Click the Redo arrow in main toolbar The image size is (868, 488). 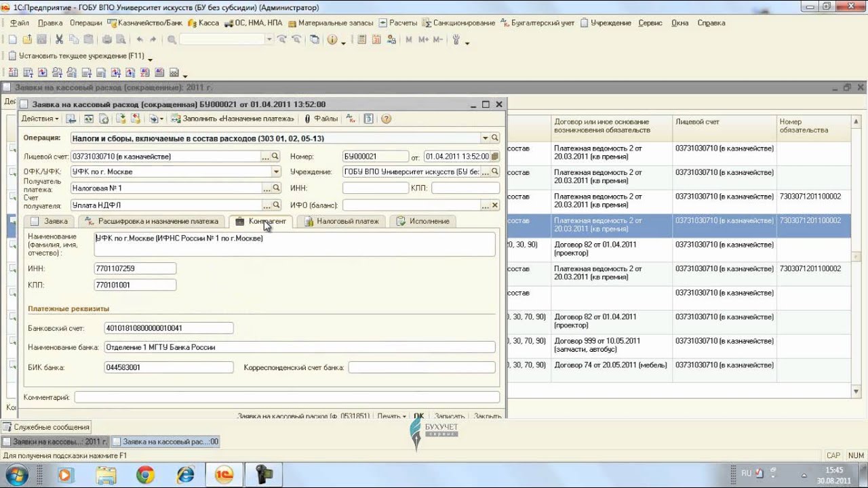pos(153,39)
